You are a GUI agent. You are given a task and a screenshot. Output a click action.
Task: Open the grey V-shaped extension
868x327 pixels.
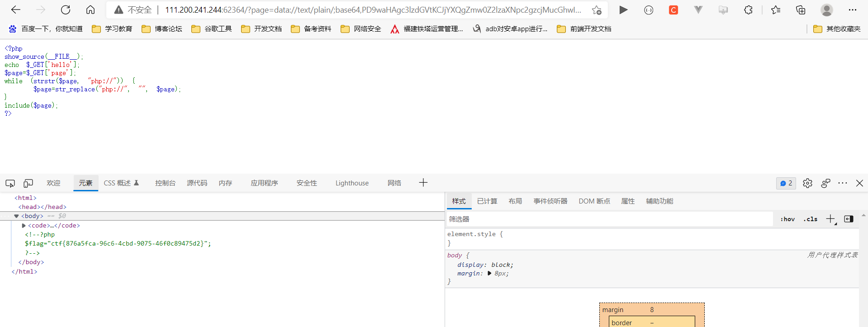(698, 9)
